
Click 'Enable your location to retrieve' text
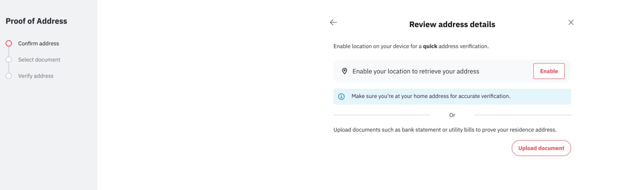coord(415,71)
